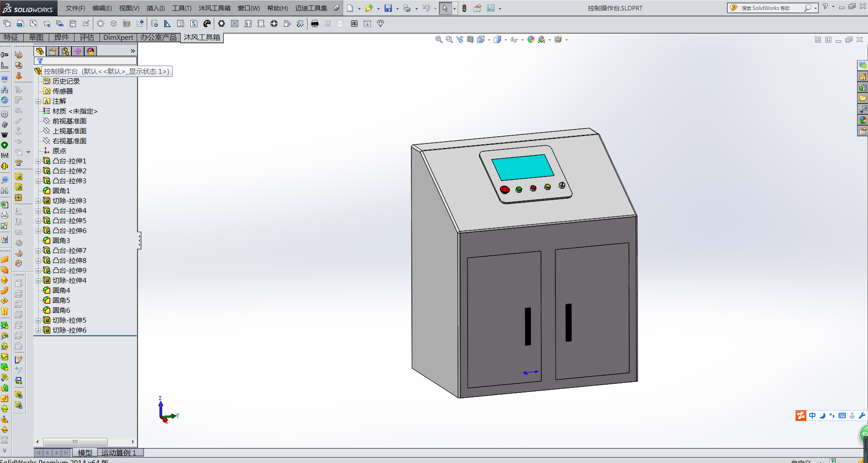Image resolution: width=868 pixels, height=463 pixels.
Task: Open the display style dropdown arrow
Action: (506, 40)
